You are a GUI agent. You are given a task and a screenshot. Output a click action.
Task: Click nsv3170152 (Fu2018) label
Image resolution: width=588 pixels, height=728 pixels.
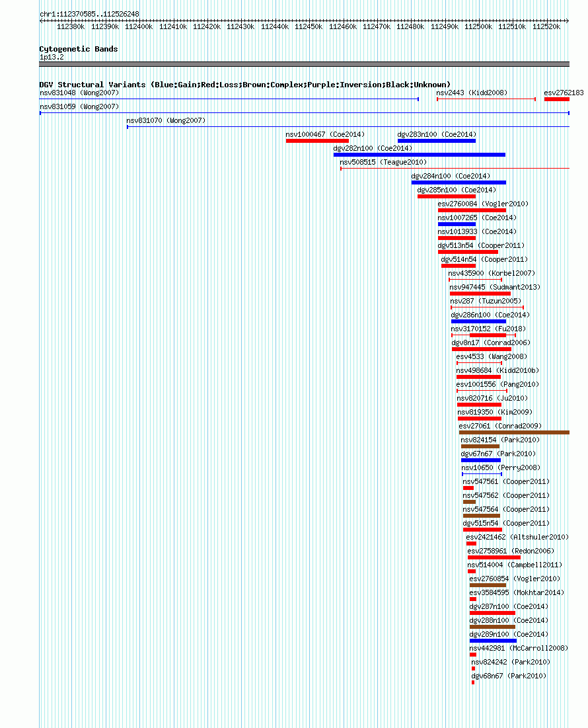[x=488, y=329]
